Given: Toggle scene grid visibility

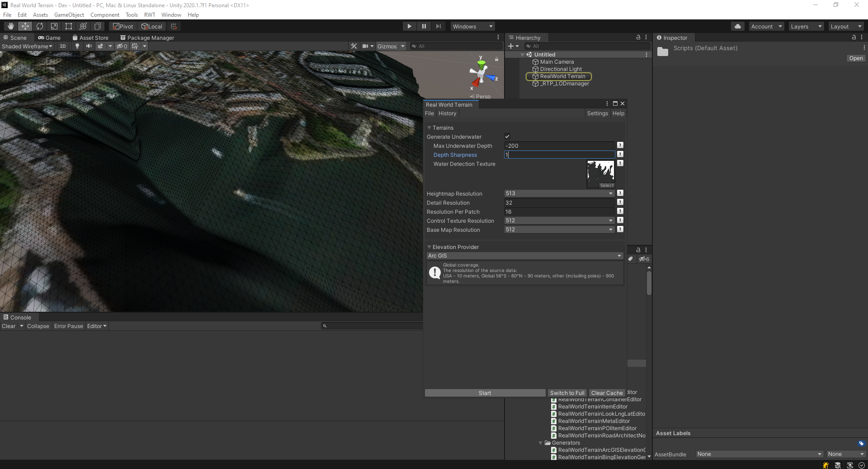Looking at the screenshot, I should pos(135,46).
